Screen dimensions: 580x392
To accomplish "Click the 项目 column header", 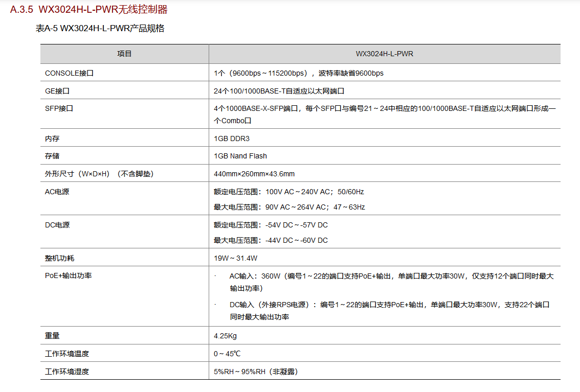I will coord(124,54).
